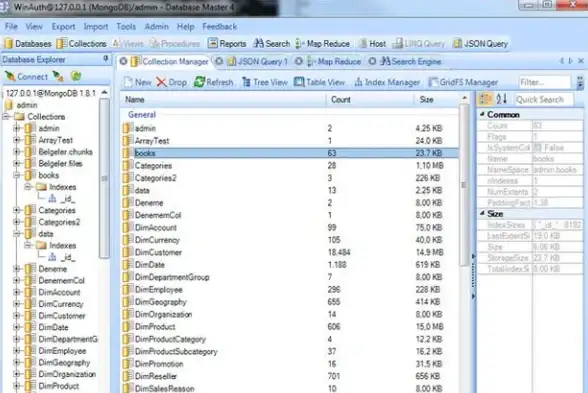
Task: Open the Index Manager
Action: (387, 82)
